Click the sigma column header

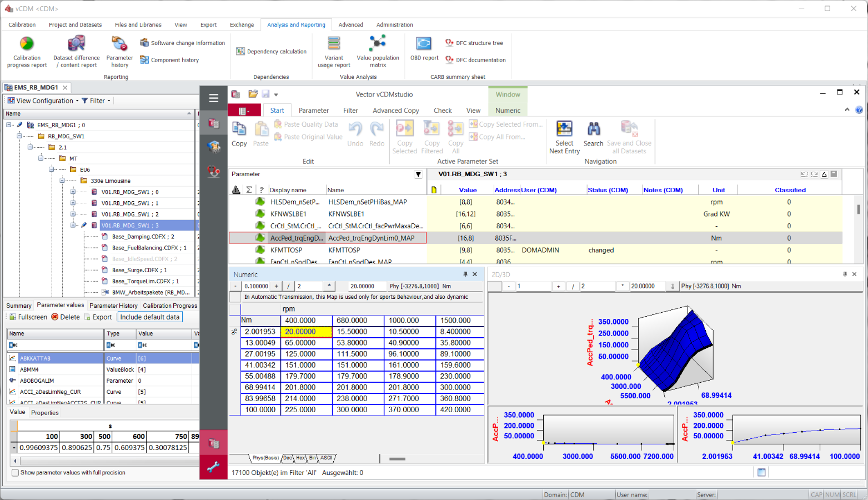pos(249,190)
